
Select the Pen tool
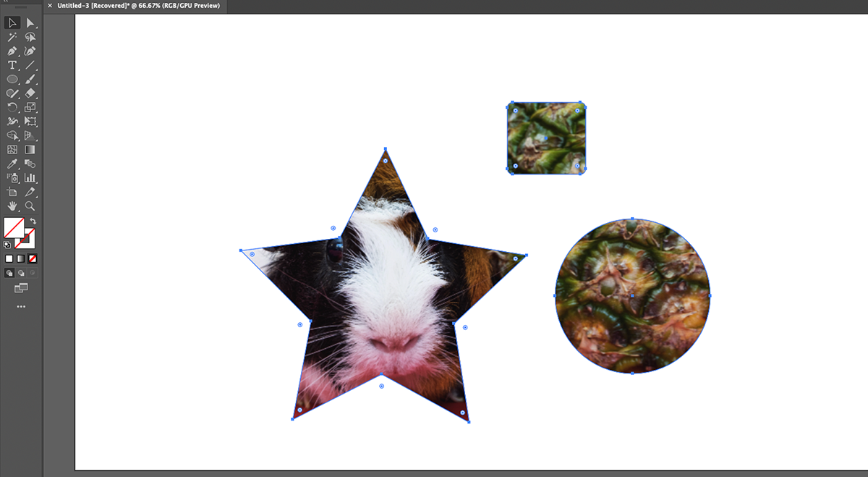[x=12, y=51]
